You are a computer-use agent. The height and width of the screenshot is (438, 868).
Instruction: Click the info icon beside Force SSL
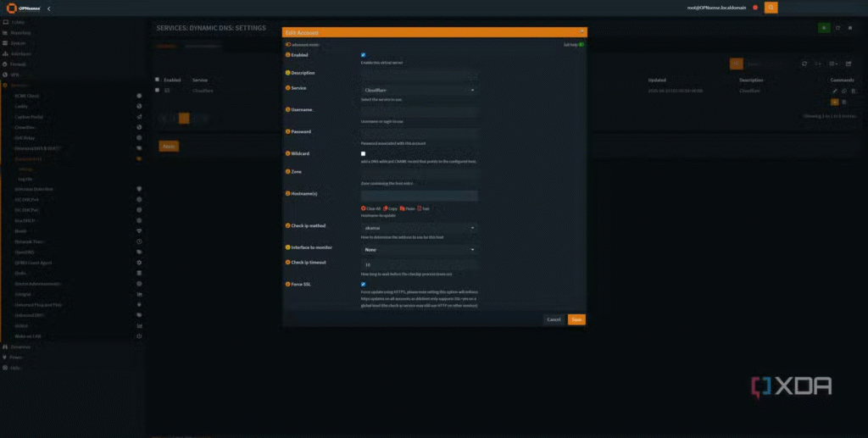tap(287, 285)
